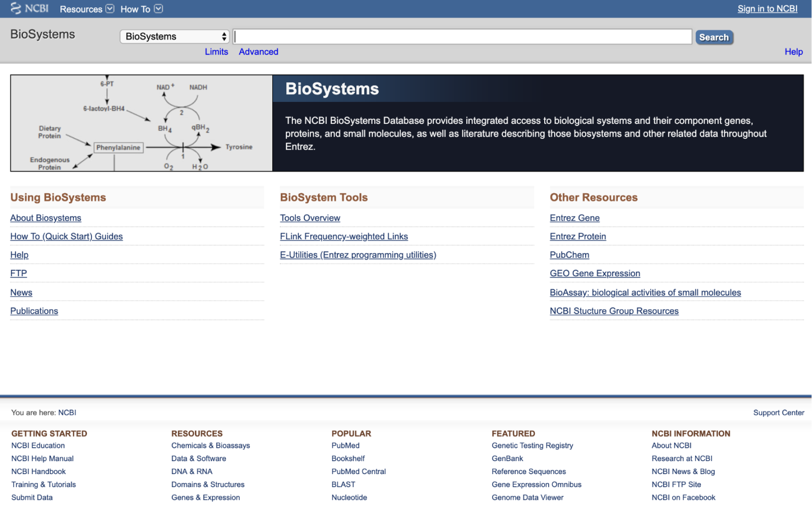Open How To (Quick Start) Guides
Viewport: 812px width, 507px height.
(67, 237)
